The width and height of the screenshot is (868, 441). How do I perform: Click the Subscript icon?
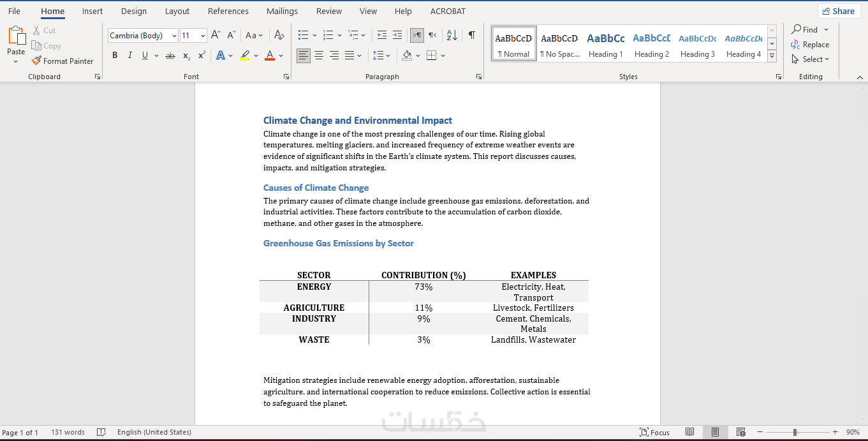click(186, 56)
